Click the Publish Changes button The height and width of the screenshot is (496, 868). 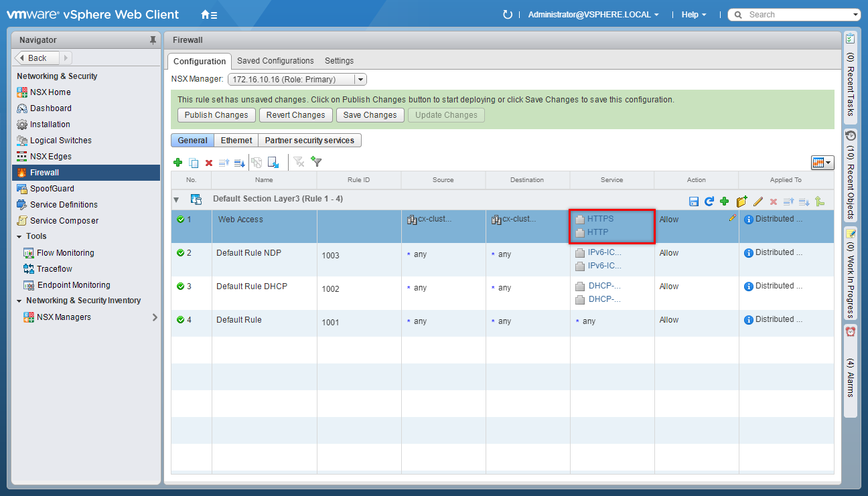click(x=216, y=115)
